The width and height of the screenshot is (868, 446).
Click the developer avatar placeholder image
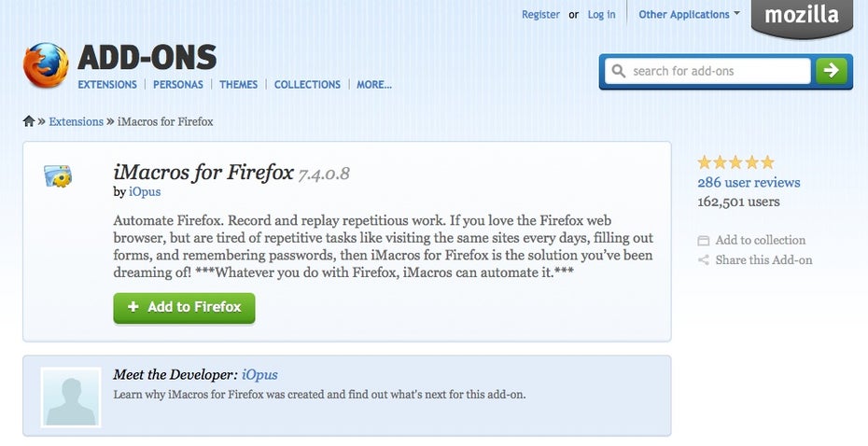[71, 397]
